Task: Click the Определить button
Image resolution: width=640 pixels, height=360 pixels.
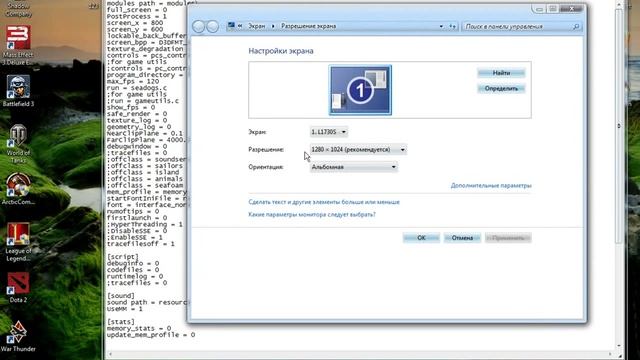Action: 501,89
